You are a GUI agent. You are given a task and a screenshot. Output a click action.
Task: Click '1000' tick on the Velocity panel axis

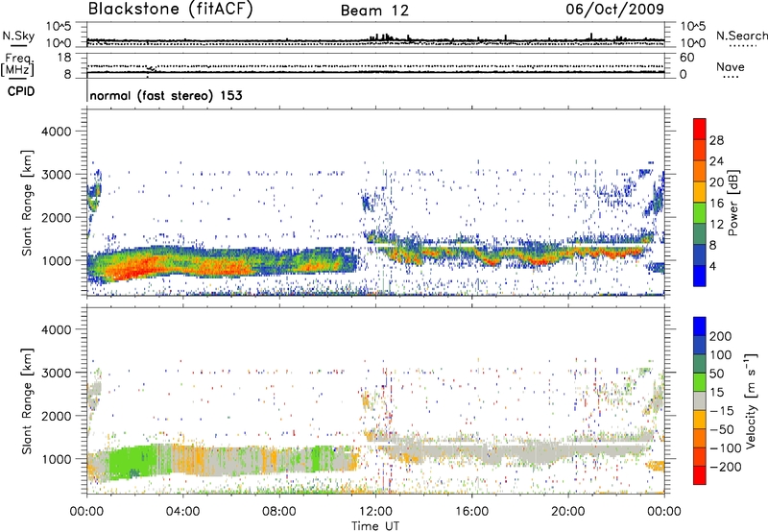click(x=57, y=459)
